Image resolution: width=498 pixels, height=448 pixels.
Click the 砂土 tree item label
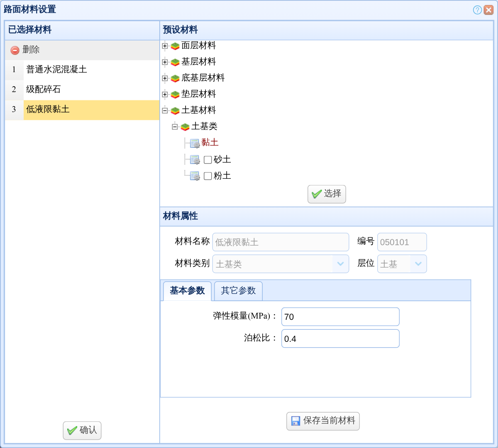coord(222,159)
